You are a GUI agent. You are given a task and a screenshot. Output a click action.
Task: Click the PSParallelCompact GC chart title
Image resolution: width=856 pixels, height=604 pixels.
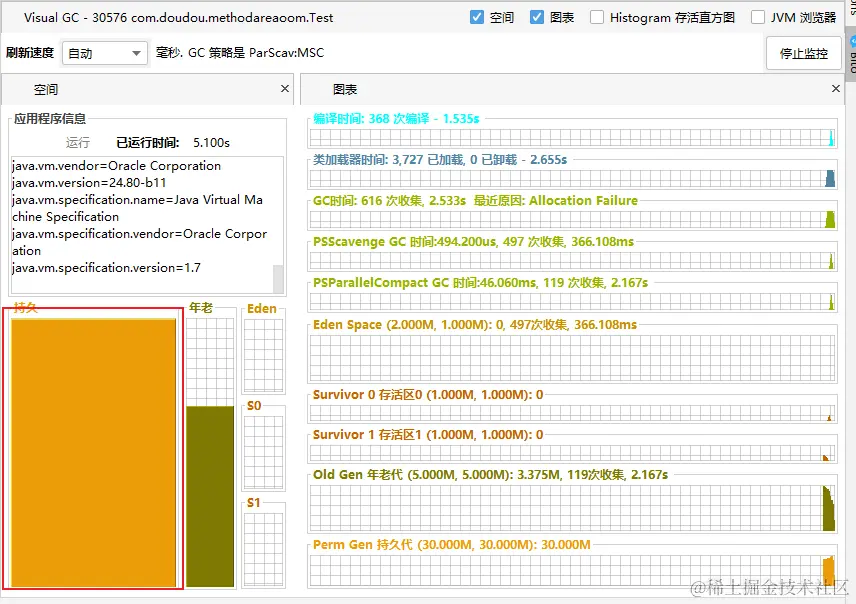480,283
